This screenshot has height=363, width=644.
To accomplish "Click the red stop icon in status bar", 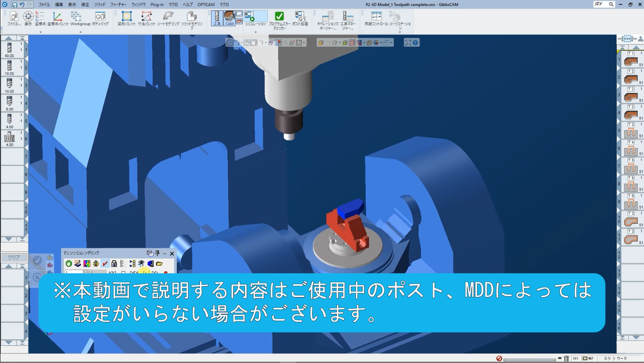I will (x=499, y=358).
